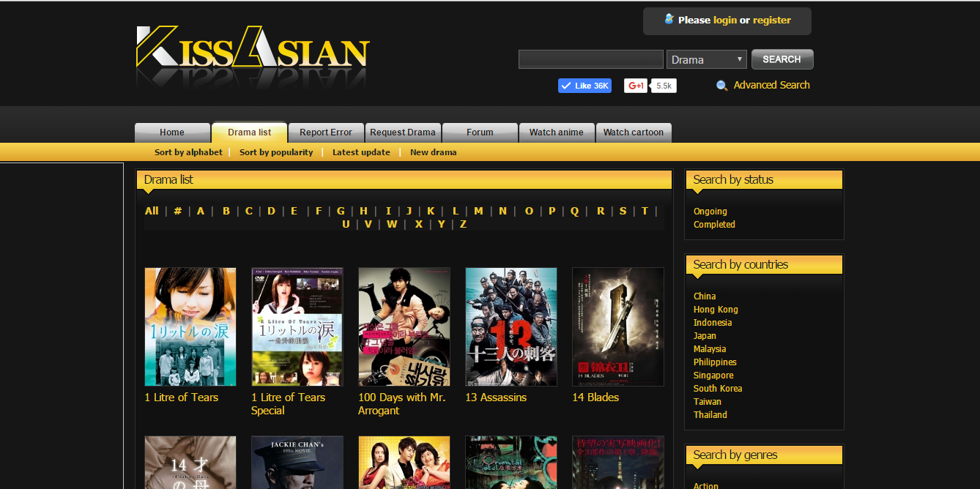Screen dimensions: 980x489
Task: Open the Report Error tab
Action: pos(326,132)
